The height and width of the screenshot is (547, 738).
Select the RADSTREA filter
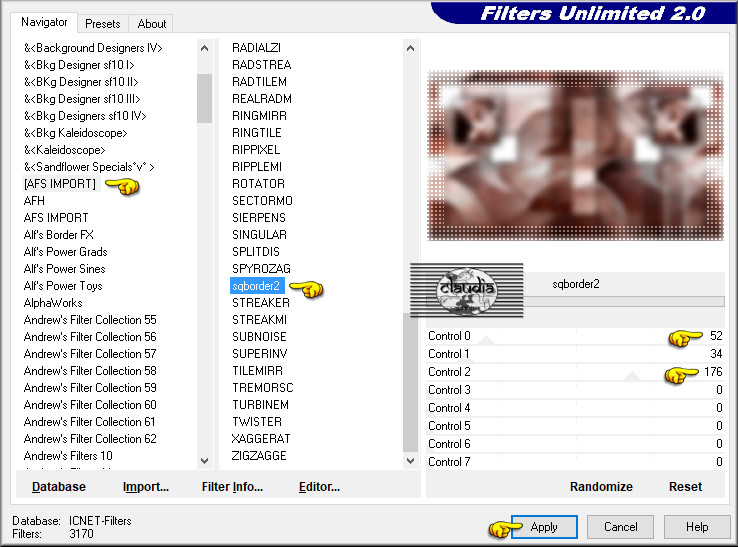pos(262,64)
